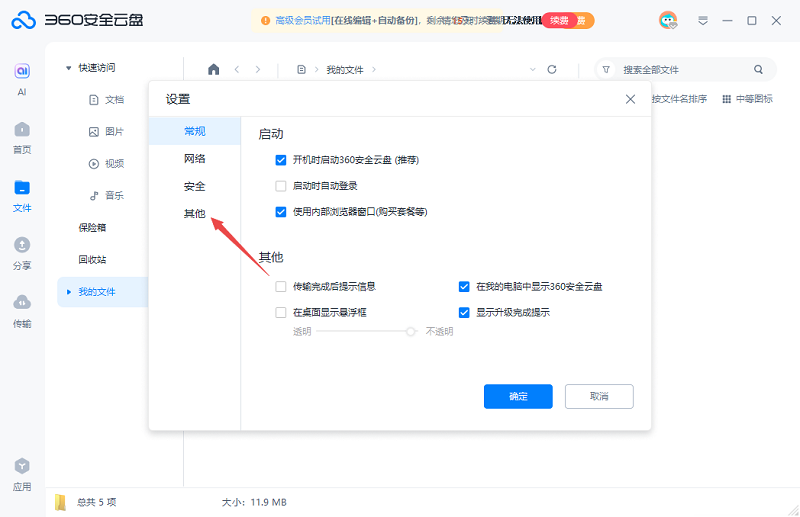Open the title bar dropdown menu icon
Viewport: 800px width, 517px height.
[x=703, y=20]
